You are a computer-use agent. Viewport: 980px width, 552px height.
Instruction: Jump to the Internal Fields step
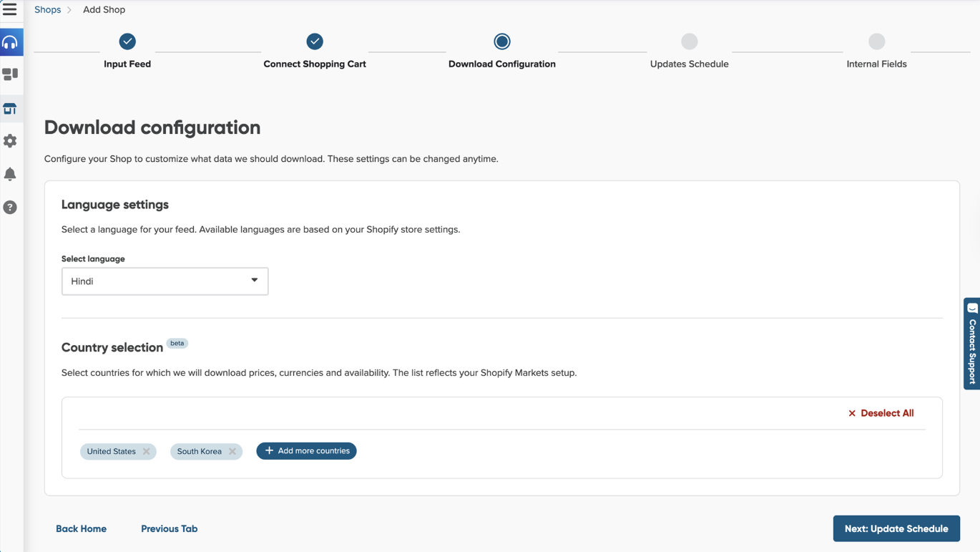tap(876, 42)
